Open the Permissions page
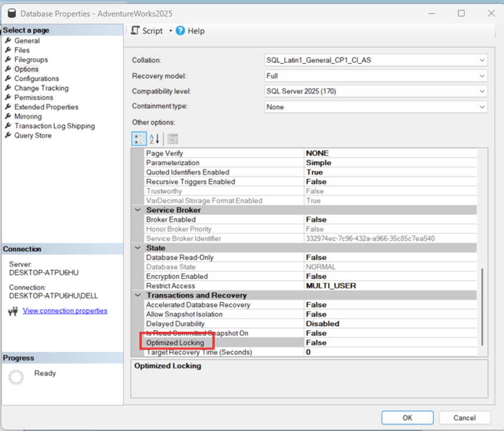Image resolution: width=504 pixels, height=431 pixels. [34, 97]
